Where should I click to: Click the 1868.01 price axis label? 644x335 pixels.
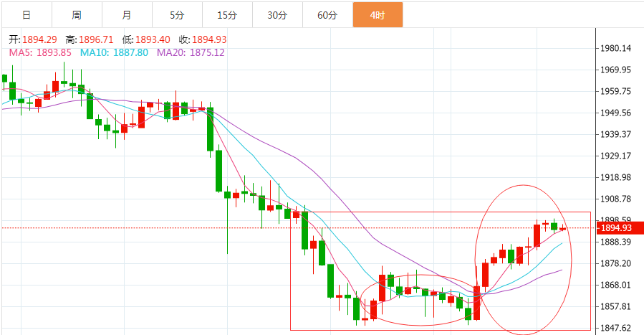point(615,285)
